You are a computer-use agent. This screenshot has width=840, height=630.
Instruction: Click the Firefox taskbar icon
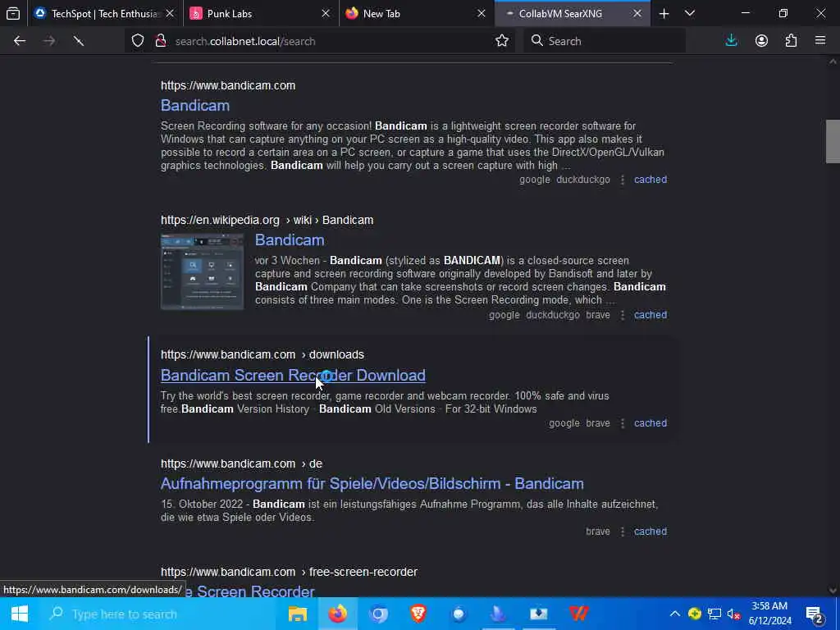337,614
